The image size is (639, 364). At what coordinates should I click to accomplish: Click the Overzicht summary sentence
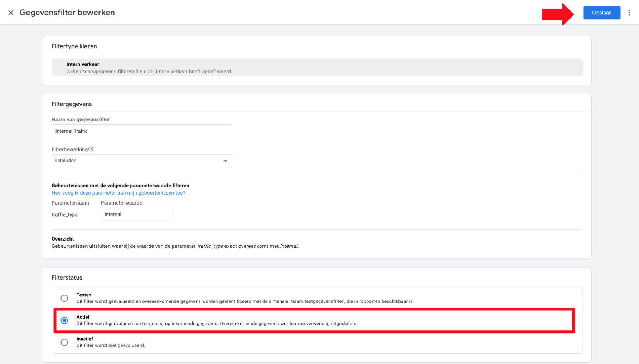(x=175, y=246)
